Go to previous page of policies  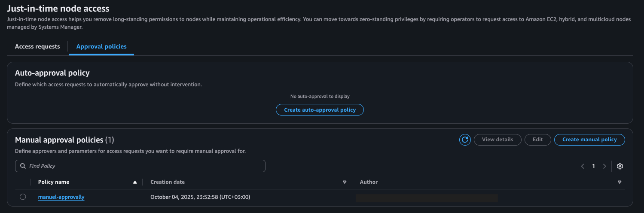point(583,166)
